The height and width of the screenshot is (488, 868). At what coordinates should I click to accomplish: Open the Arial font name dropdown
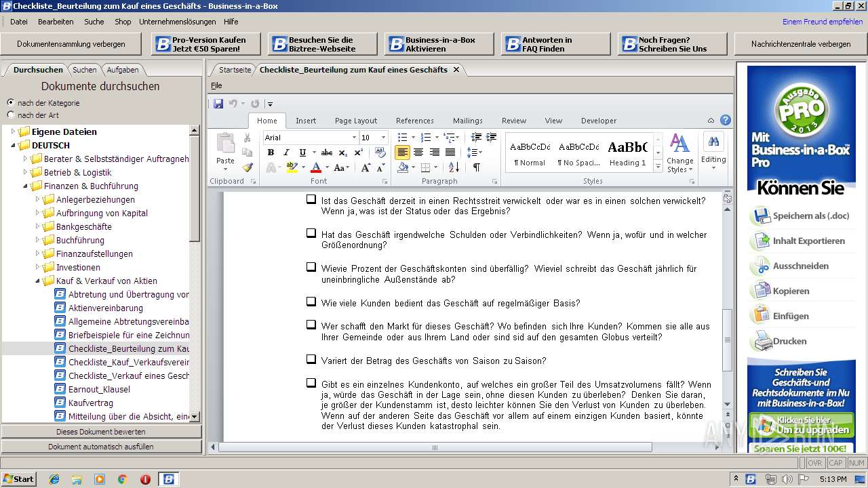point(353,138)
